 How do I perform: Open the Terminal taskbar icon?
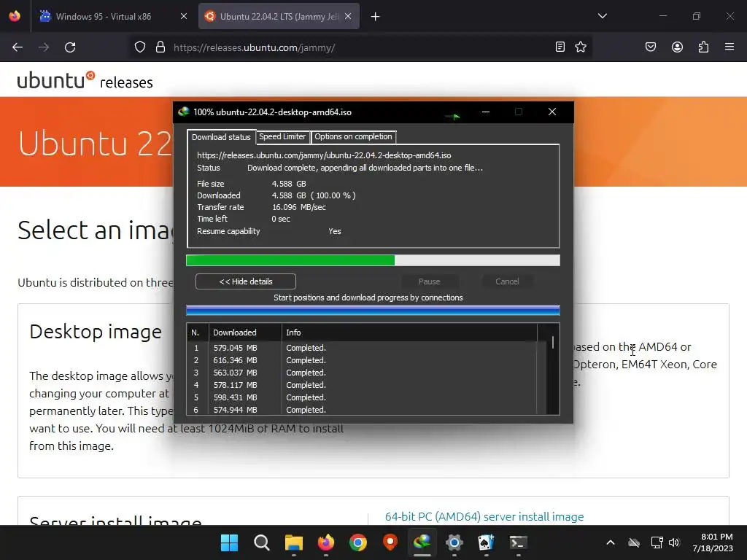[519, 542]
